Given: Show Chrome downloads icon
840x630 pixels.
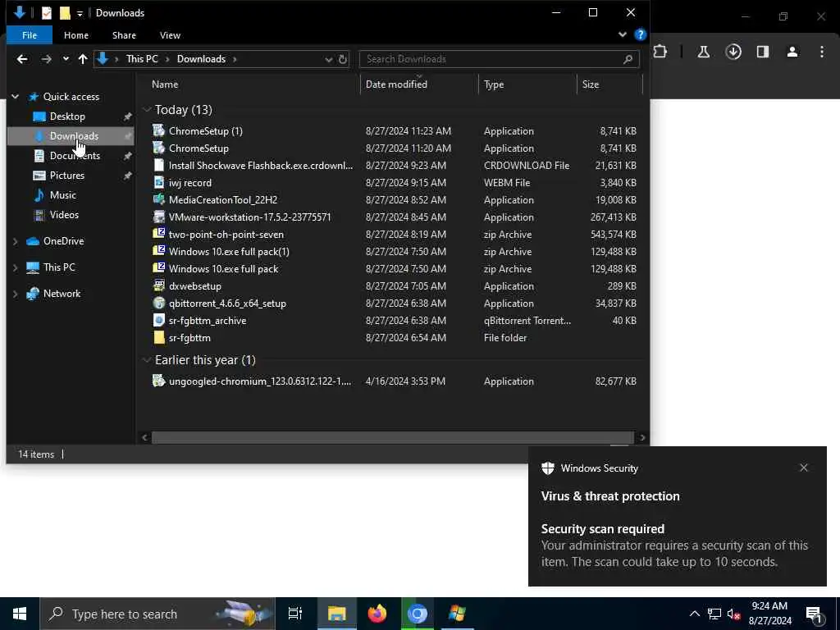Looking at the screenshot, I should (733, 52).
